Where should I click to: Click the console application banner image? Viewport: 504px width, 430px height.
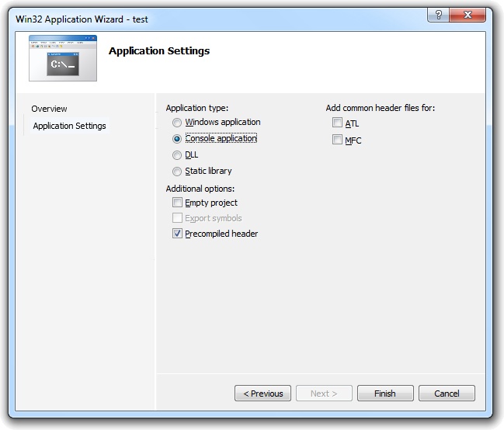pyautogui.click(x=63, y=58)
